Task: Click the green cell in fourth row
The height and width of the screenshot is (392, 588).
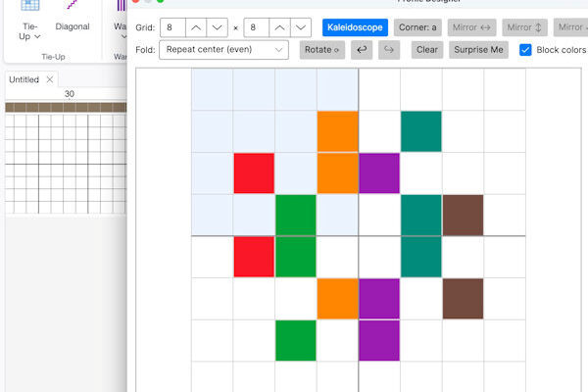Action: coord(296,216)
